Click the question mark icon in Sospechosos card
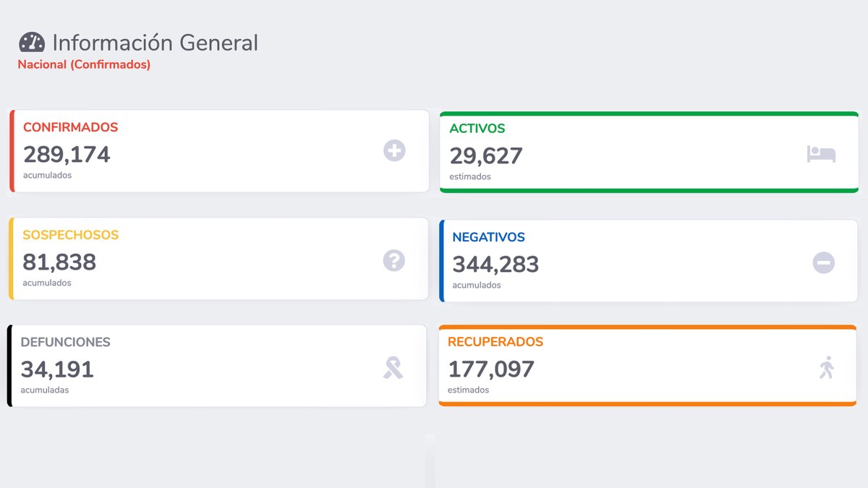Screen dimensions: 868x488 point(394,260)
